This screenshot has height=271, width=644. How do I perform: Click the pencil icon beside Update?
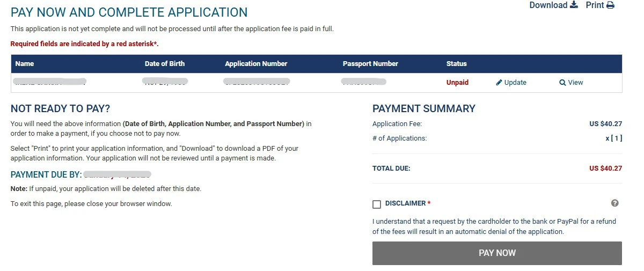click(x=499, y=83)
